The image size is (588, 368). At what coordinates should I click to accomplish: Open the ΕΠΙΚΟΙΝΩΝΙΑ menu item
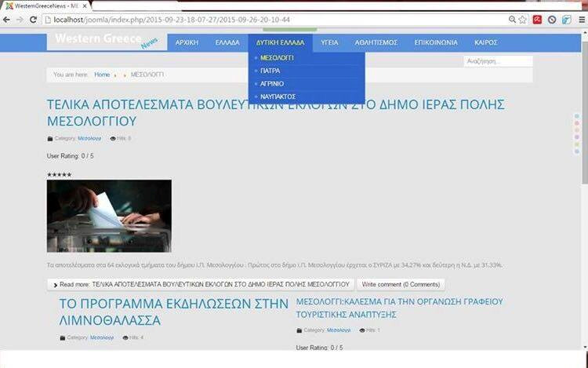click(436, 43)
